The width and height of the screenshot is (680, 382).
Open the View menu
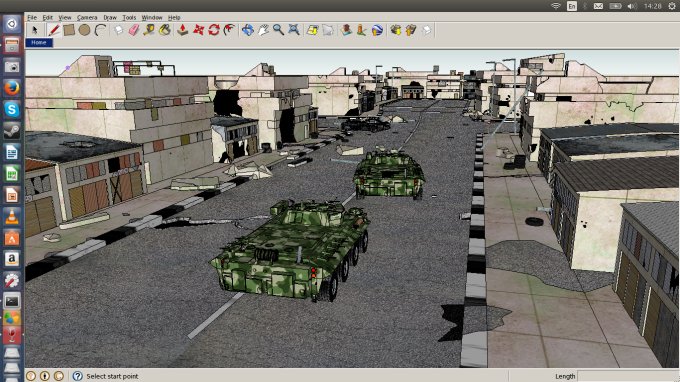click(x=65, y=18)
